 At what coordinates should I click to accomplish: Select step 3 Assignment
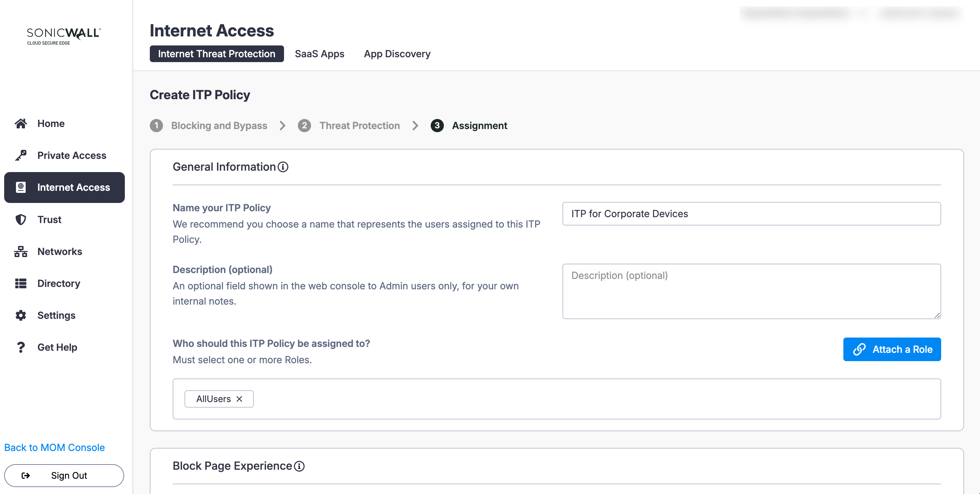coord(479,126)
